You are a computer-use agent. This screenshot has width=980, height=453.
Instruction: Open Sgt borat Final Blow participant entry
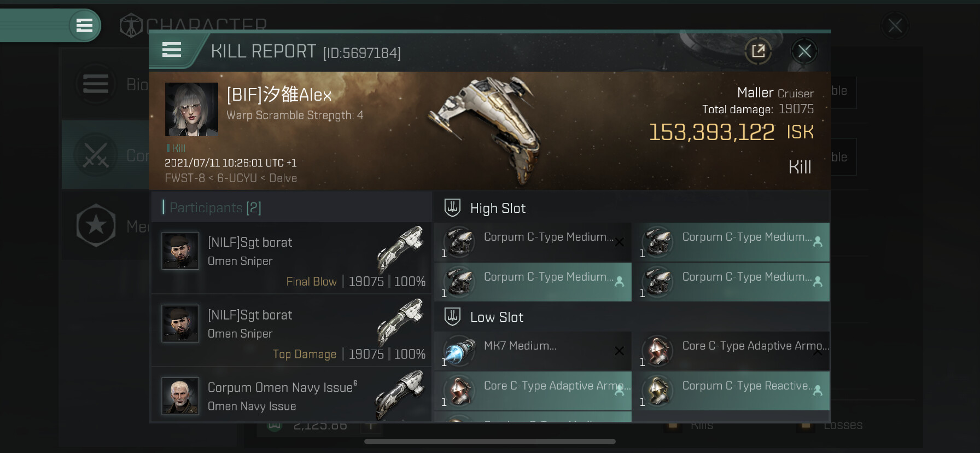(291, 258)
